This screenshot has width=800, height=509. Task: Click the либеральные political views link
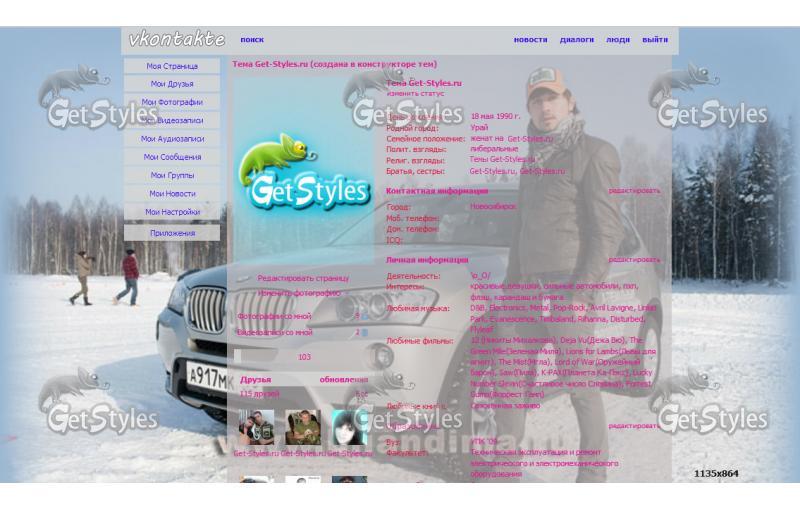[x=494, y=149]
